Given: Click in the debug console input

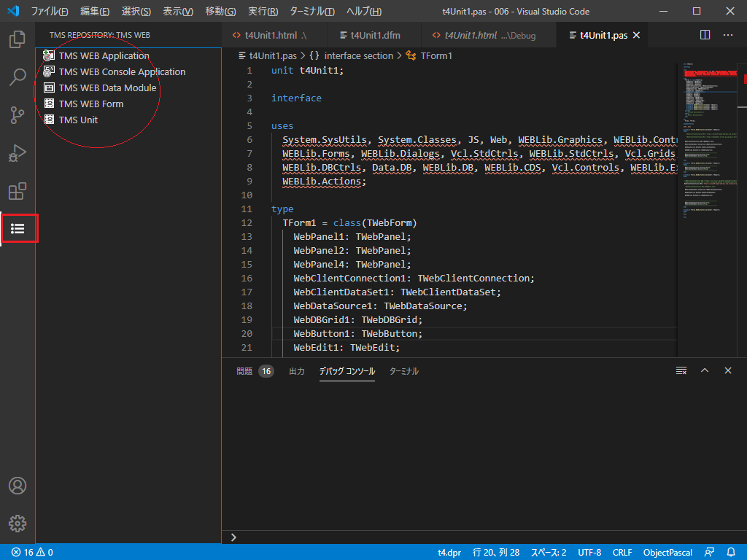Looking at the screenshot, I should [486, 537].
